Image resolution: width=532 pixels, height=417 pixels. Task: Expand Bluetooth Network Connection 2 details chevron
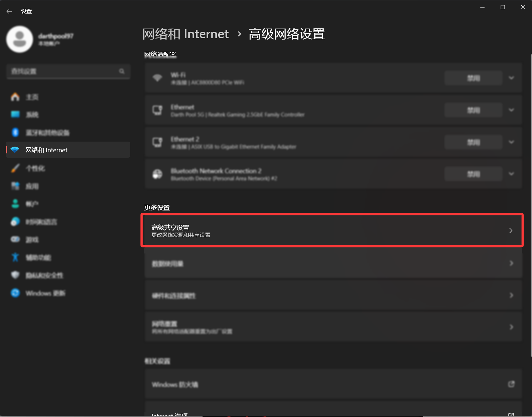pyautogui.click(x=511, y=174)
